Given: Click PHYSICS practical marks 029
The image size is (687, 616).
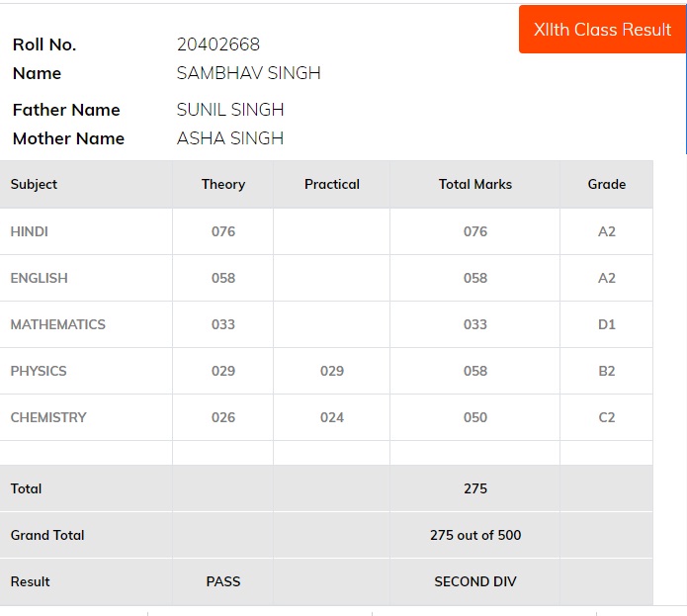Looking at the screenshot, I should (x=332, y=371).
